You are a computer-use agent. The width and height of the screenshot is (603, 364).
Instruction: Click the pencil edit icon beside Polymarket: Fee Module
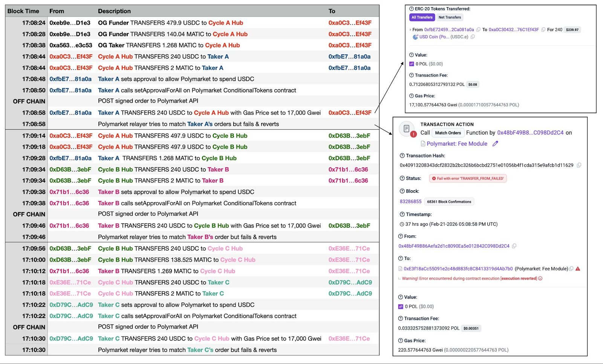tap(495, 144)
